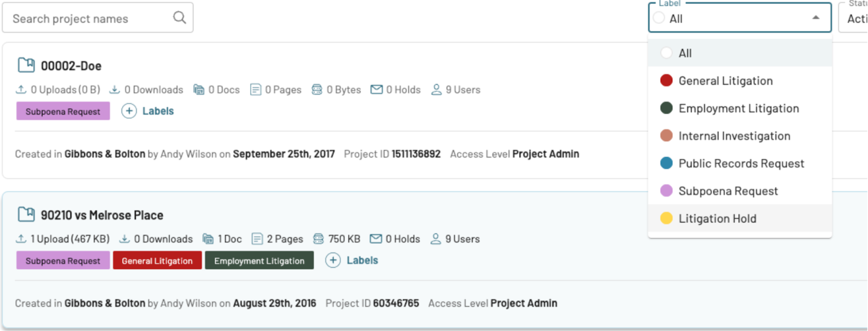The width and height of the screenshot is (868, 331).
Task: Click 0 Docs text in 00002-Doe row
Action: tap(224, 90)
